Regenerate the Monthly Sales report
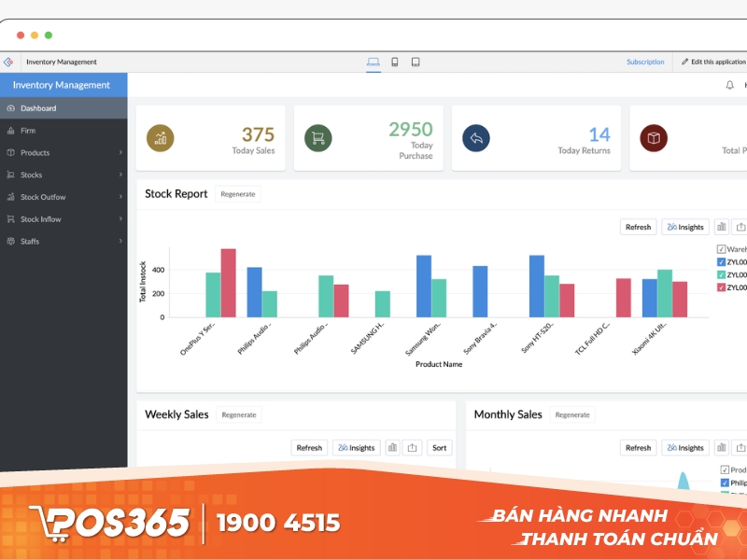This screenshot has height=560, width=747. tap(572, 414)
